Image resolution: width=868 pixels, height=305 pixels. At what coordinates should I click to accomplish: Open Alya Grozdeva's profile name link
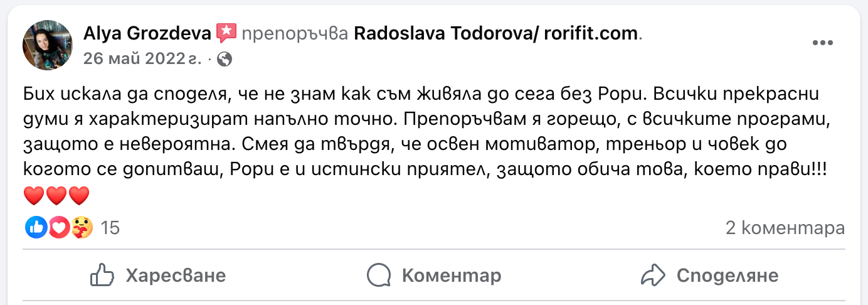147,34
